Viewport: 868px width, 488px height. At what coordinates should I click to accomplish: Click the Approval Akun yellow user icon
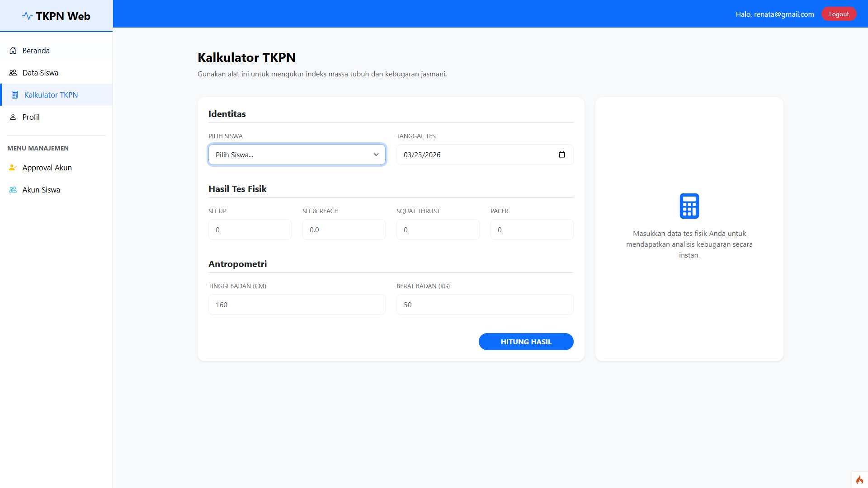(13, 168)
